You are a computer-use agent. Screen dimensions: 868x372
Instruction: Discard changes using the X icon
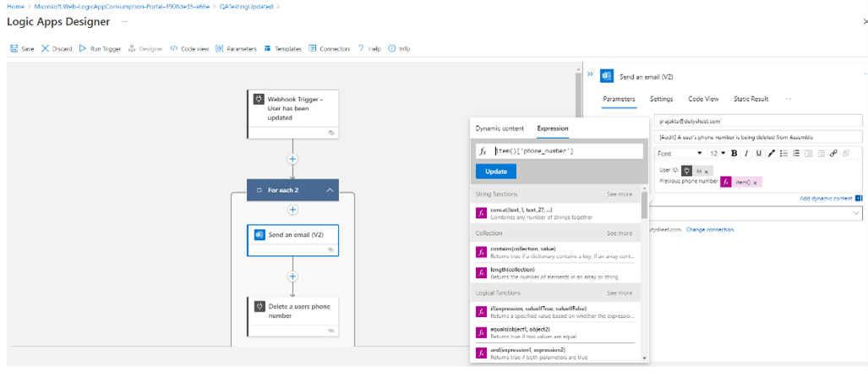(x=46, y=49)
